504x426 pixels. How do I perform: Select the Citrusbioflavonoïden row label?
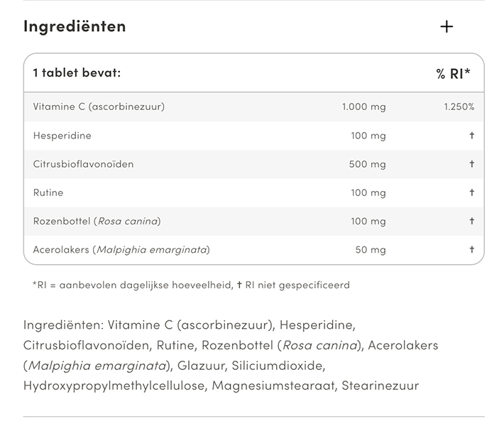coord(83,164)
